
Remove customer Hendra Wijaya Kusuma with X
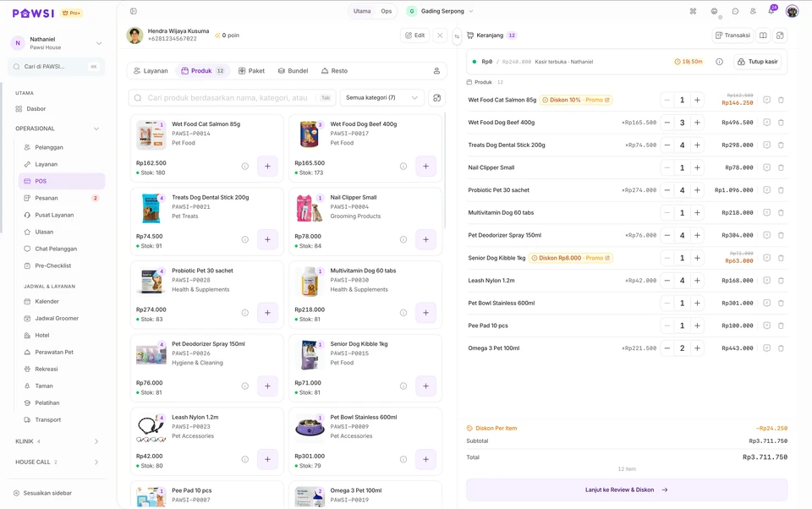click(x=440, y=36)
